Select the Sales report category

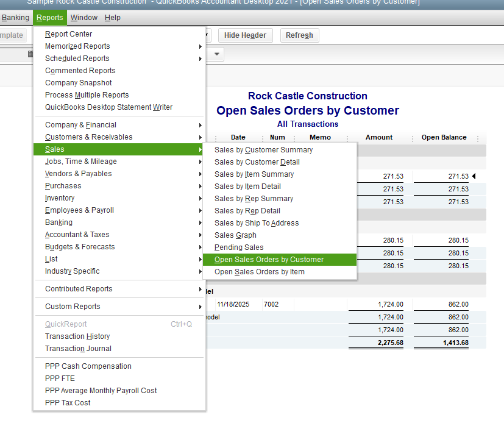119,149
